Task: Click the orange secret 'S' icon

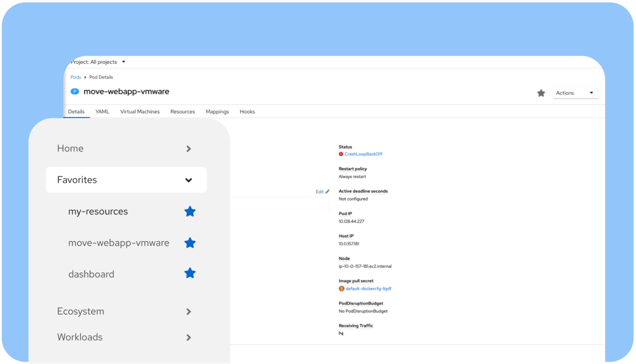Action: (341, 289)
